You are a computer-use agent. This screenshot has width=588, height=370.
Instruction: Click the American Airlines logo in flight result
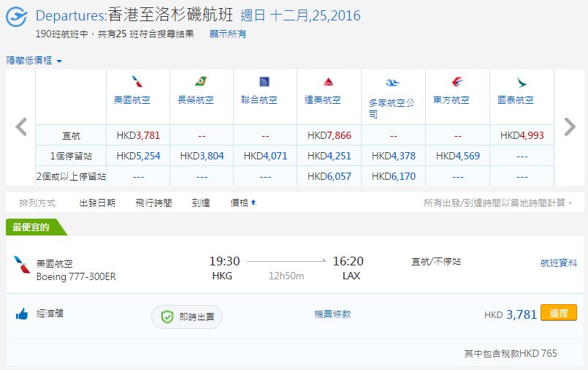22,264
